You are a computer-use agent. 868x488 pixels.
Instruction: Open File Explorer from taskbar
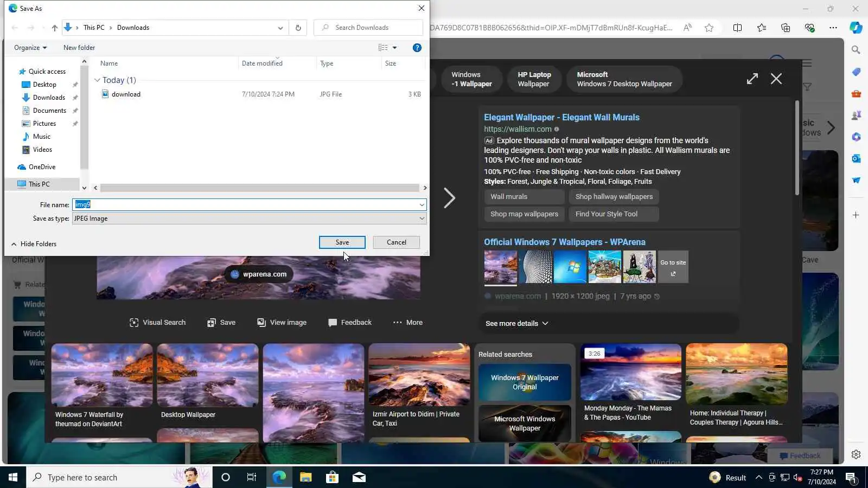click(306, 478)
